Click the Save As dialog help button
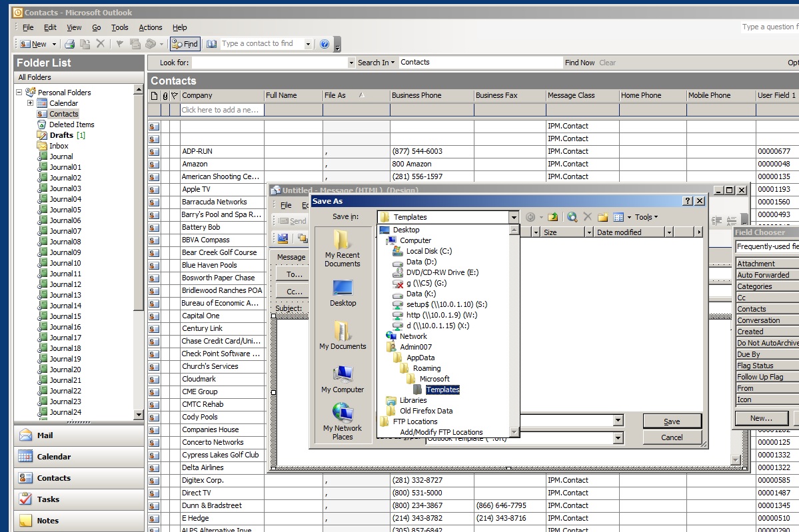Image resolution: width=799 pixels, height=532 pixels. pyautogui.click(x=688, y=201)
